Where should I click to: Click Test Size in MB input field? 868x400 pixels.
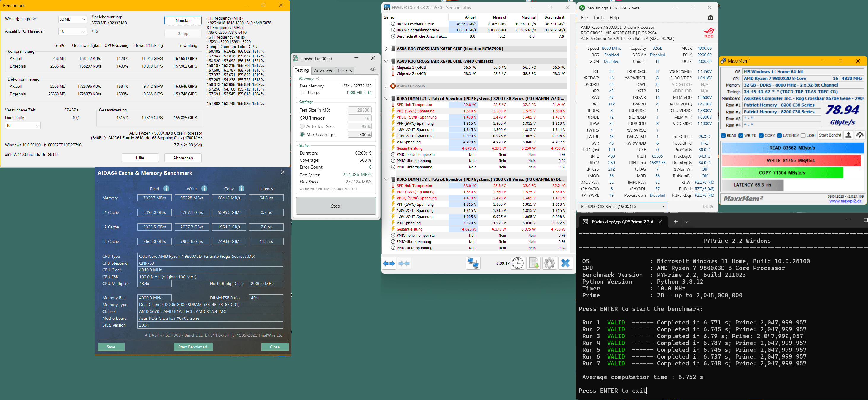coord(359,110)
